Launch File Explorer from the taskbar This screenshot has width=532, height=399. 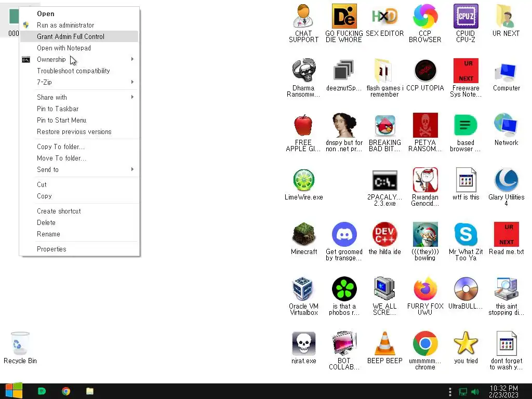coord(89,391)
